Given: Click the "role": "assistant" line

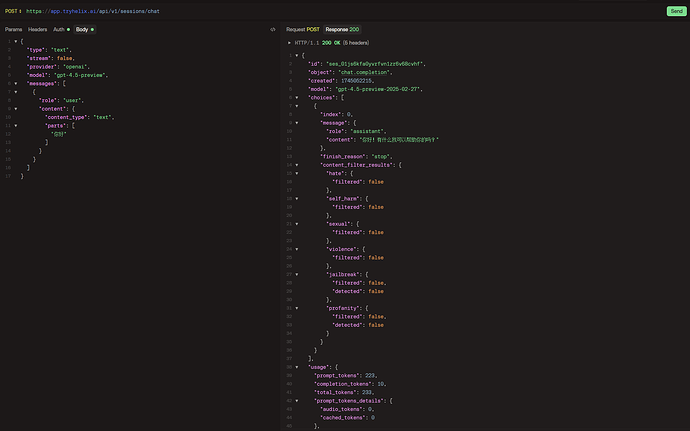Looking at the screenshot, I should [x=356, y=131].
